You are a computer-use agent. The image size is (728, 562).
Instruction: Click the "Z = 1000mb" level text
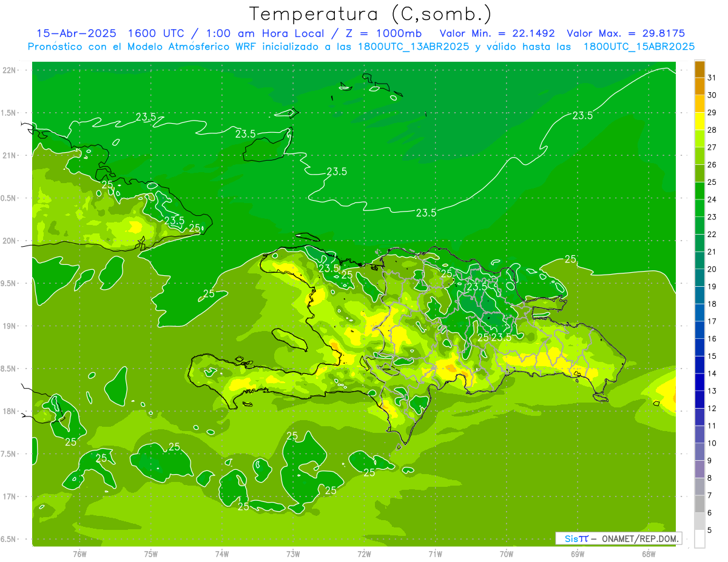click(383, 34)
